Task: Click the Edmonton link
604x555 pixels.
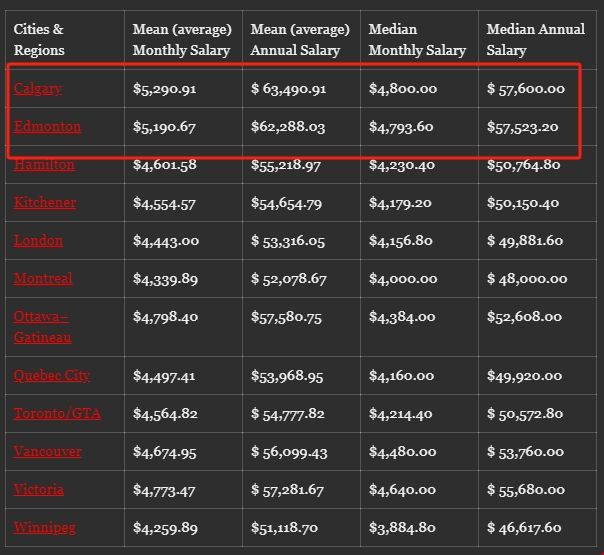Action: (x=47, y=127)
